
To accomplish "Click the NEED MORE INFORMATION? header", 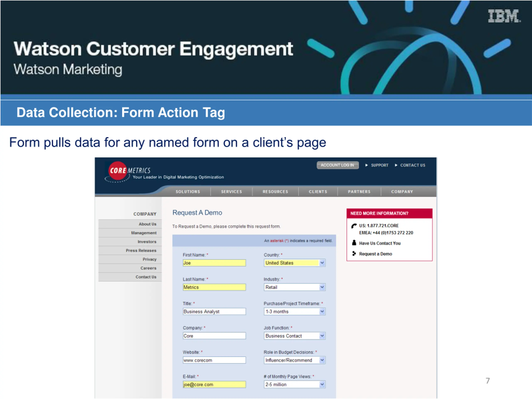I will (389, 213).
